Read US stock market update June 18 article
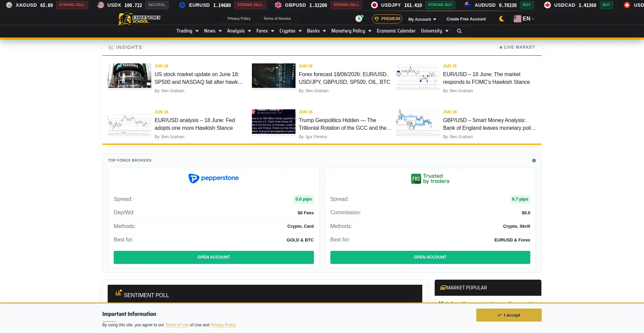Image resolution: width=644 pixels, height=333 pixels. 199,78
